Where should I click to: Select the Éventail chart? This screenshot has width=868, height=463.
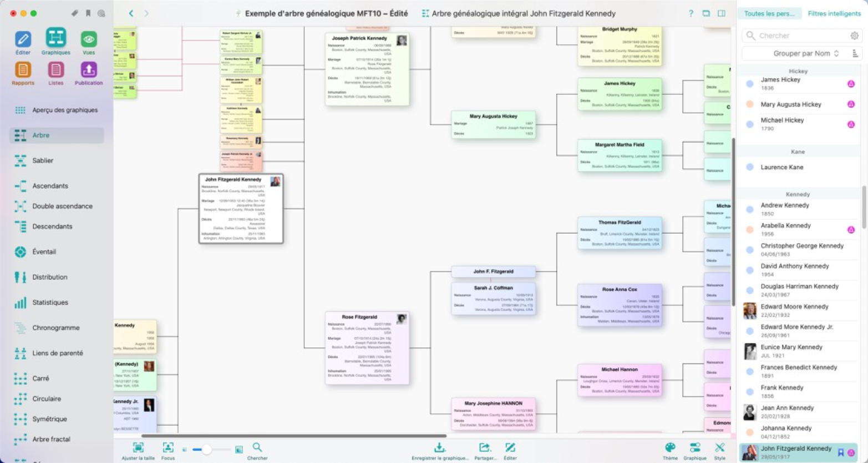point(56,251)
